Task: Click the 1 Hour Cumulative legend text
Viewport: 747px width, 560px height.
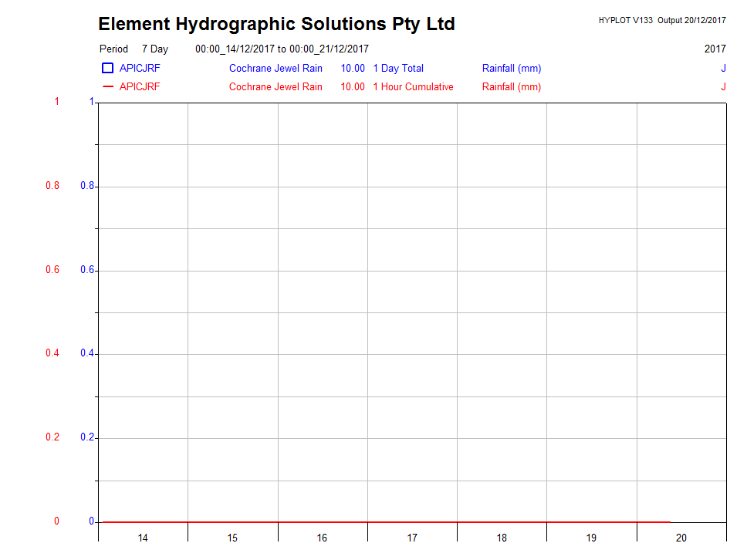Action: pos(413,87)
